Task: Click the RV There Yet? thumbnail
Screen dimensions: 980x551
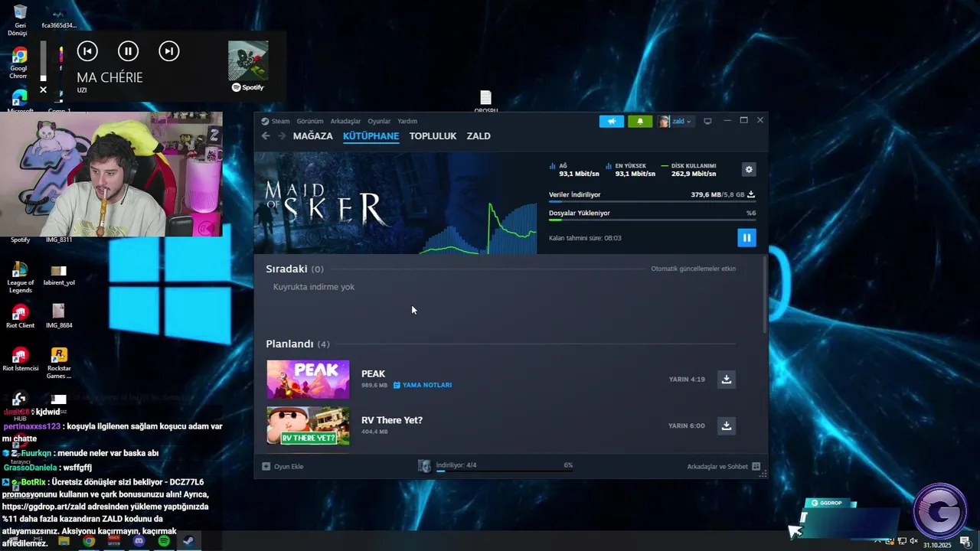Action: pyautogui.click(x=308, y=425)
